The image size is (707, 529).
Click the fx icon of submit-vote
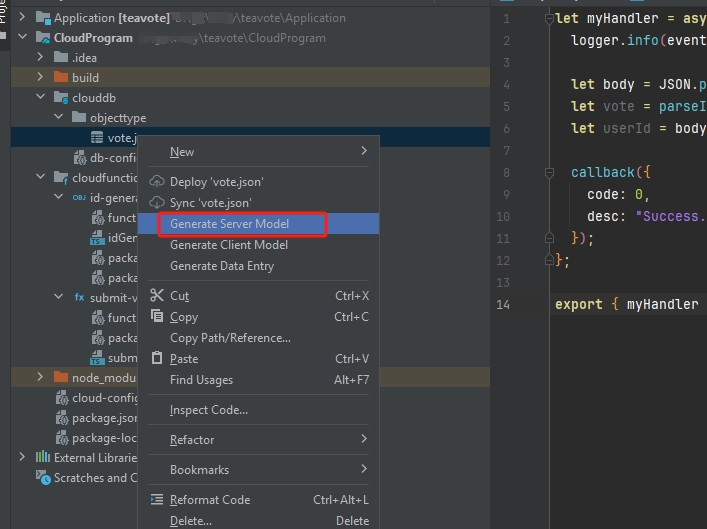coord(79,298)
